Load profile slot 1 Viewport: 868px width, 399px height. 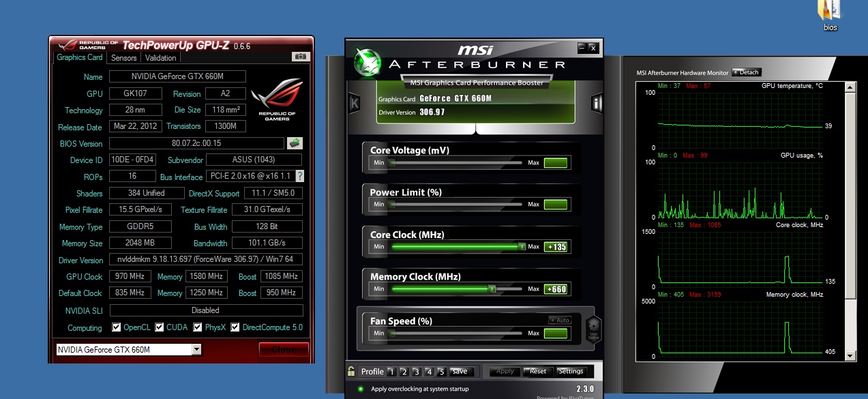(391, 372)
